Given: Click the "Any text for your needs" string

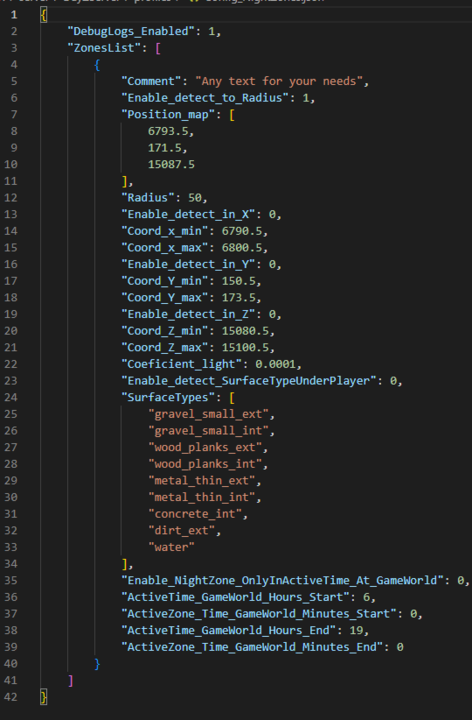Looking at the screenshot, I should click(x=279, y=81).
